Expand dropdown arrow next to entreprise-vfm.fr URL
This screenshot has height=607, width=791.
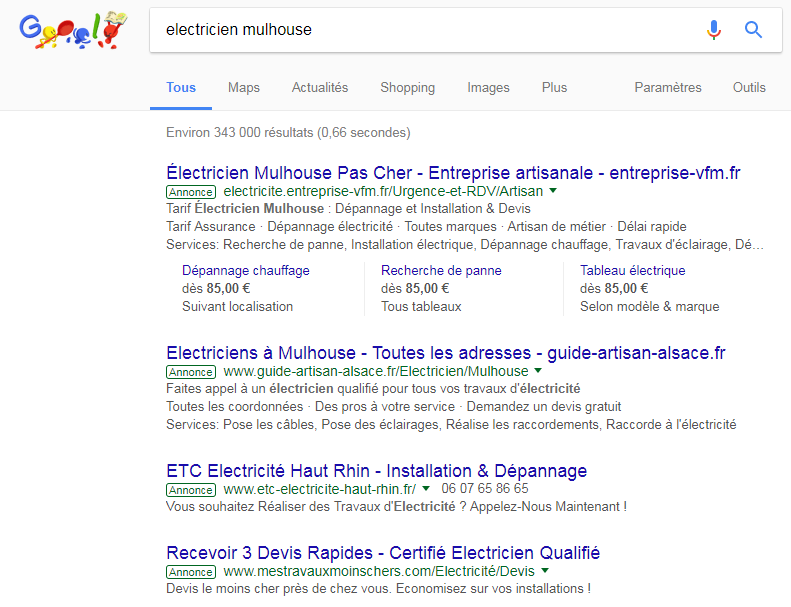coord(553,191)
